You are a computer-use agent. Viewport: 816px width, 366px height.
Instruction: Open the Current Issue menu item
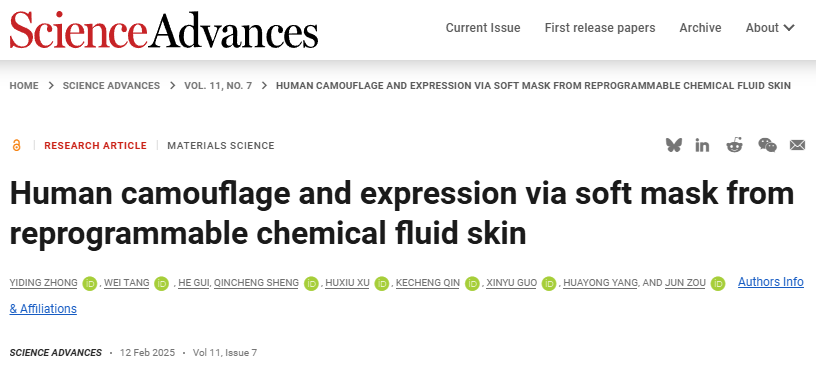[483, 28]
